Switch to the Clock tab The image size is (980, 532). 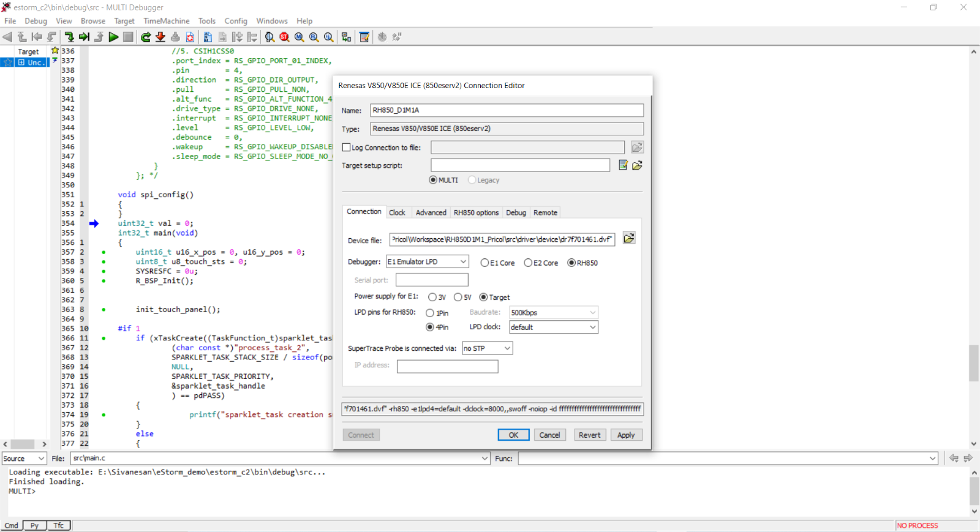tap(397, 212)
